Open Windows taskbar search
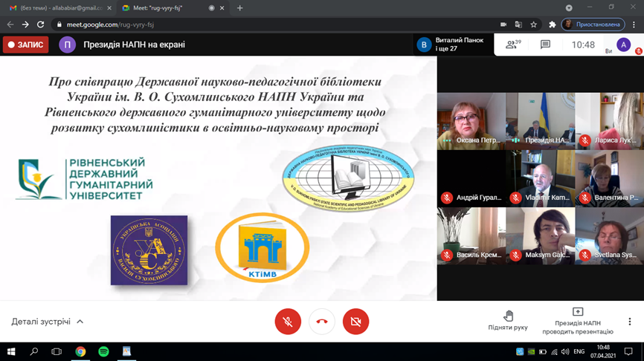644x361 pixels. coord(34,351)
